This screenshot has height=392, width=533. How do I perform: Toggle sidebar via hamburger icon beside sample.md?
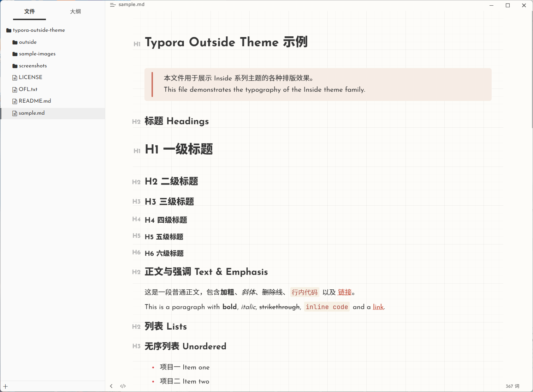click(113, 5)
